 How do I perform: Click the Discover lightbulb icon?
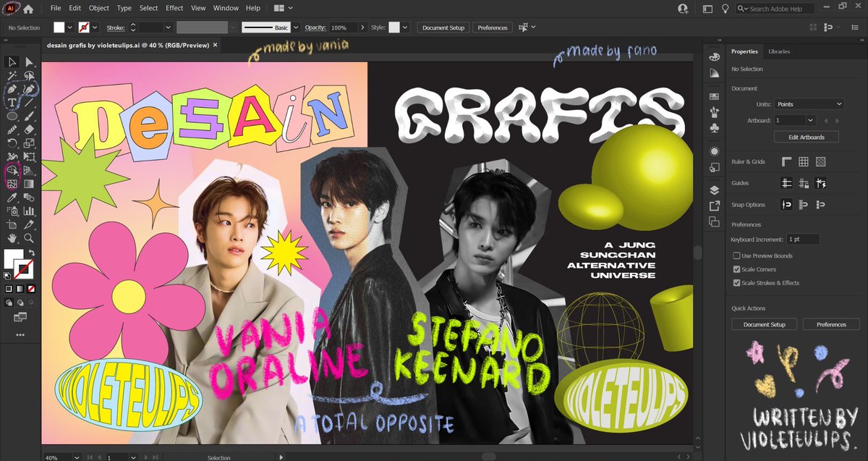point(726,9)
